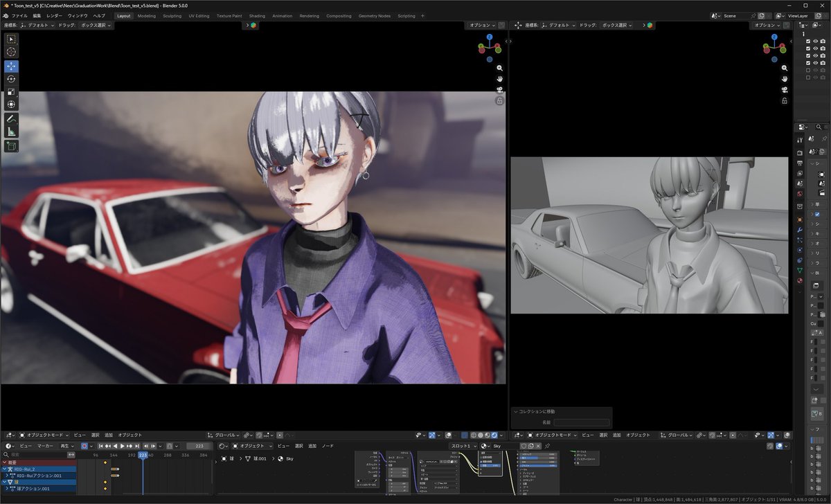Expand RIG-Rui action .001 in the timeline channels
831x504 pixels.
(x=8, y=476)
